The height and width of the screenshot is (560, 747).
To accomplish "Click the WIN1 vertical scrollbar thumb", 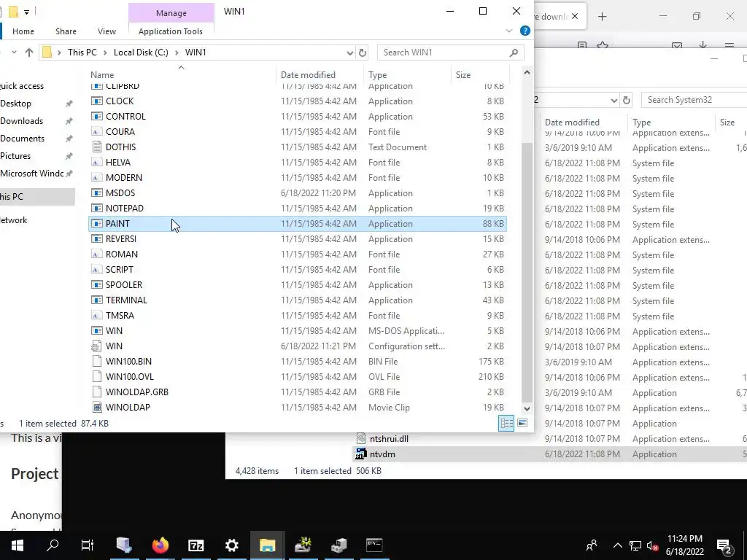I will (x=527, y=271).
